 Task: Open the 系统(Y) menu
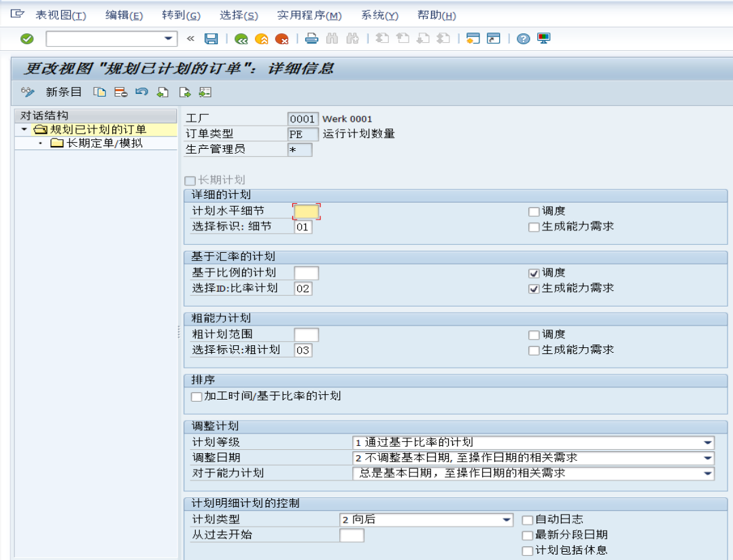pyautogui.click(x=379, y=16)
